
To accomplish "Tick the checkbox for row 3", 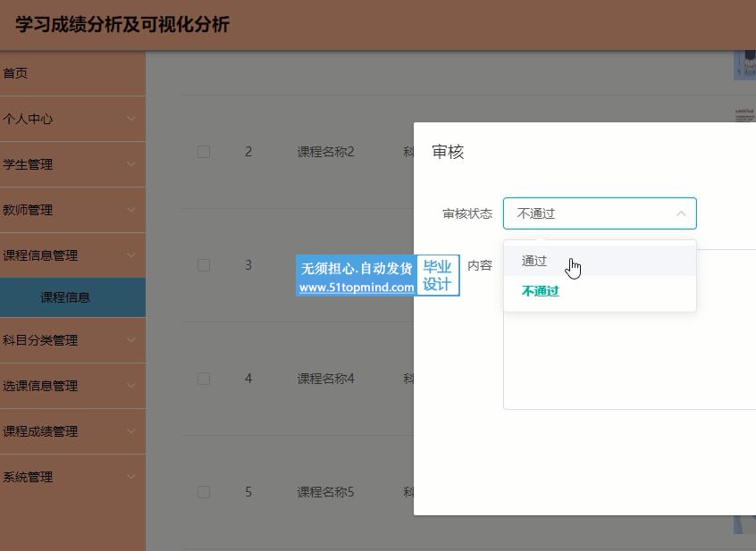I will click(x=204, y=265).
